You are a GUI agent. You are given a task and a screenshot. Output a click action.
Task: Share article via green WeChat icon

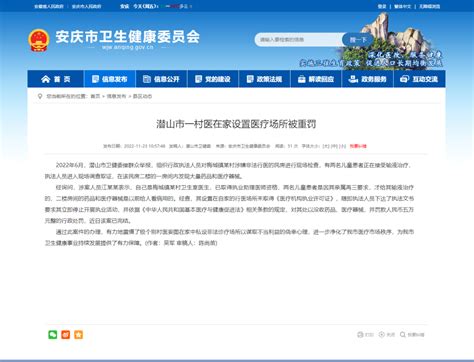point(53,334)
